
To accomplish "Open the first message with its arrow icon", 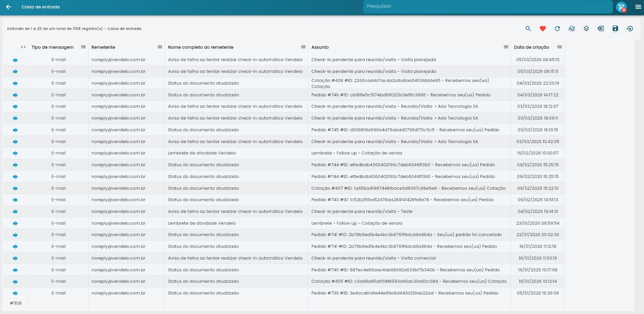I will (x=15, y=59).
